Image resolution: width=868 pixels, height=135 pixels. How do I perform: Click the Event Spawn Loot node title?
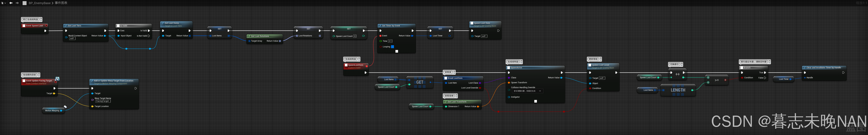[34, 26]
